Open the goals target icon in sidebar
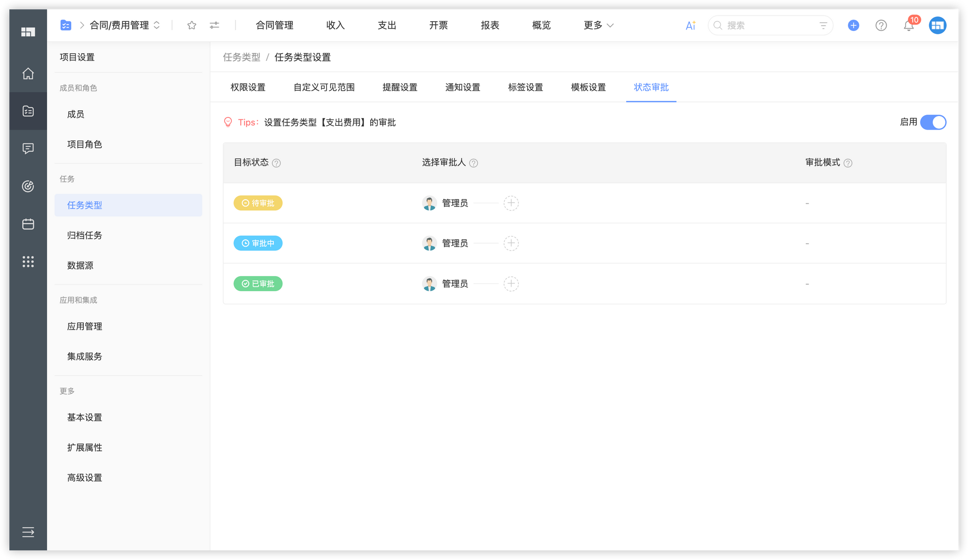968x560 pixels. [28, 186]
